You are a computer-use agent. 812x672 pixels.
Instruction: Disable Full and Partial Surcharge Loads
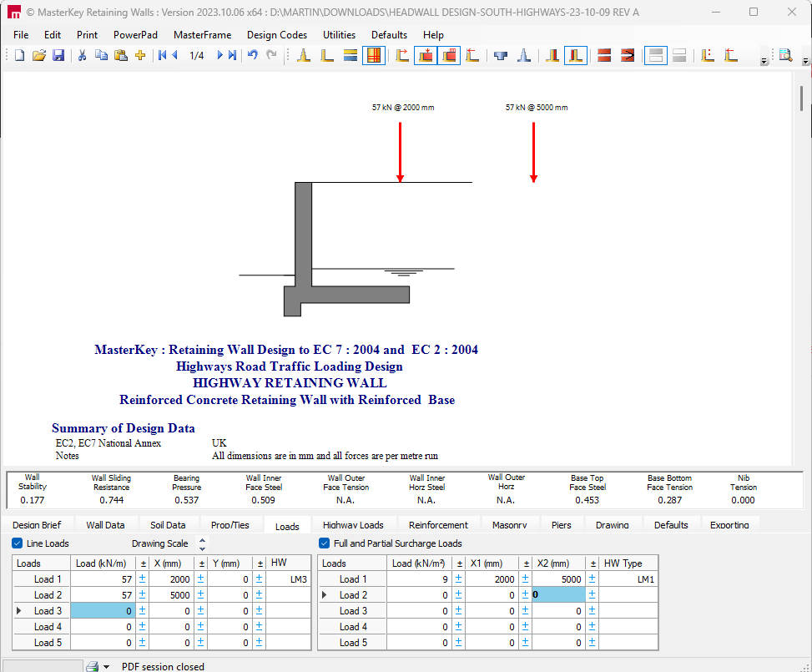coord(324,543)
